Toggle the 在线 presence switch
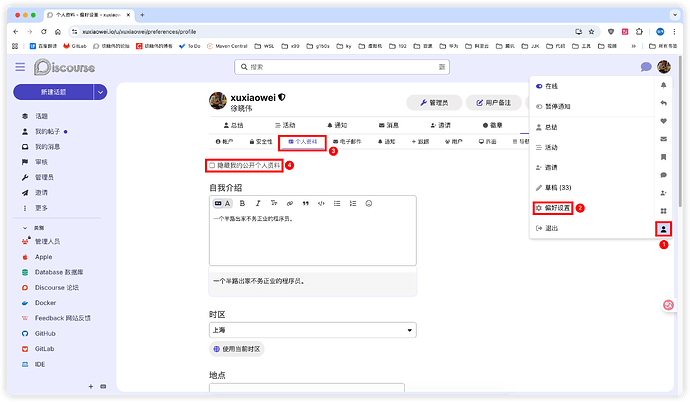Viewport: 690px width, 402px height. pos(540,87)
